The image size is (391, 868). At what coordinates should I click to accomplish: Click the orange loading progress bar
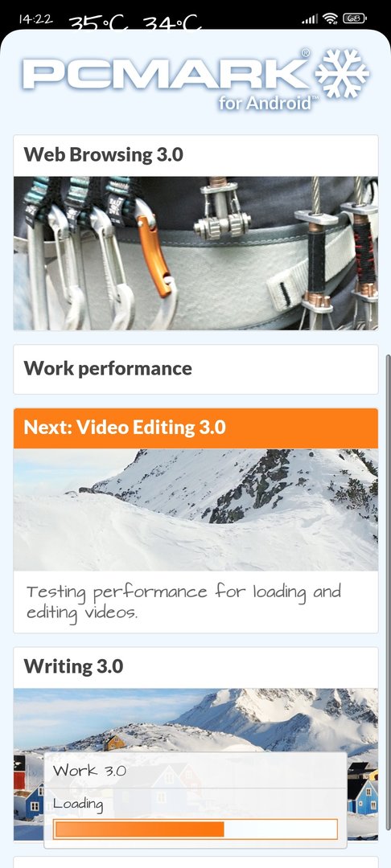coord(195,829)
